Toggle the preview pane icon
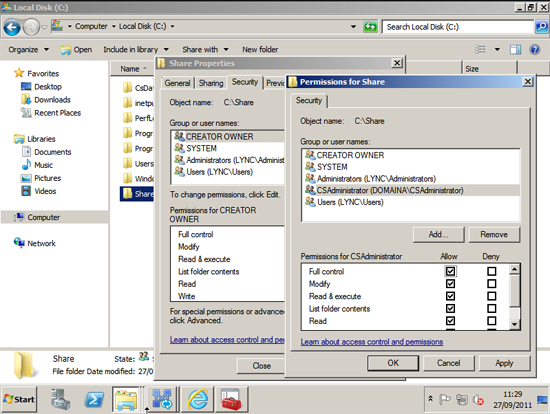 click(x=515, y=49)
